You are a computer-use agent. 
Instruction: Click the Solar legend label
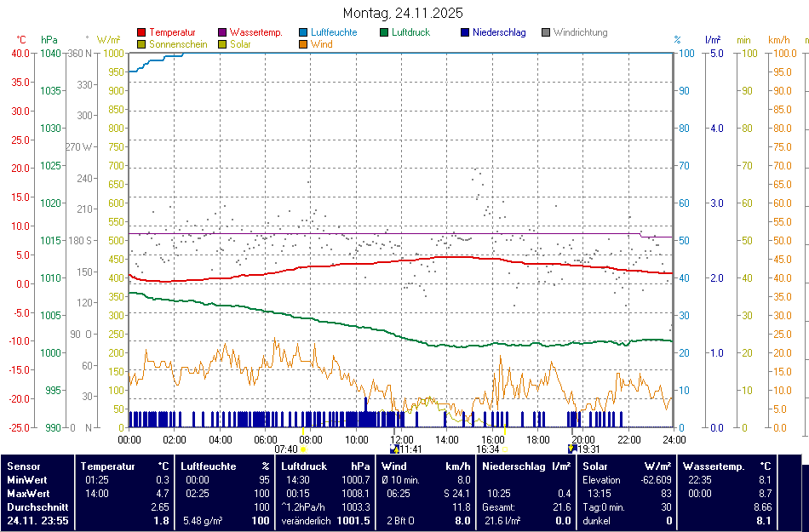coord(240,44)
